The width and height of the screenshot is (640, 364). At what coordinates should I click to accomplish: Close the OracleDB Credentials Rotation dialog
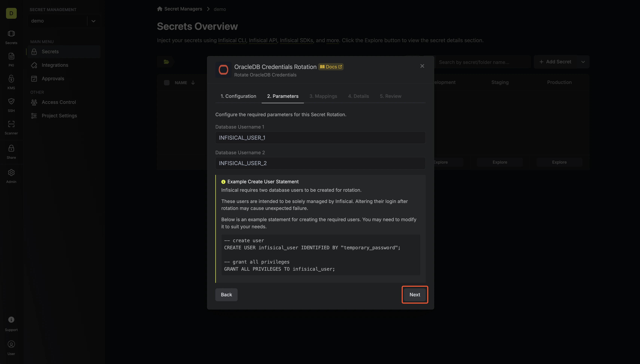[x=422, y=66]
